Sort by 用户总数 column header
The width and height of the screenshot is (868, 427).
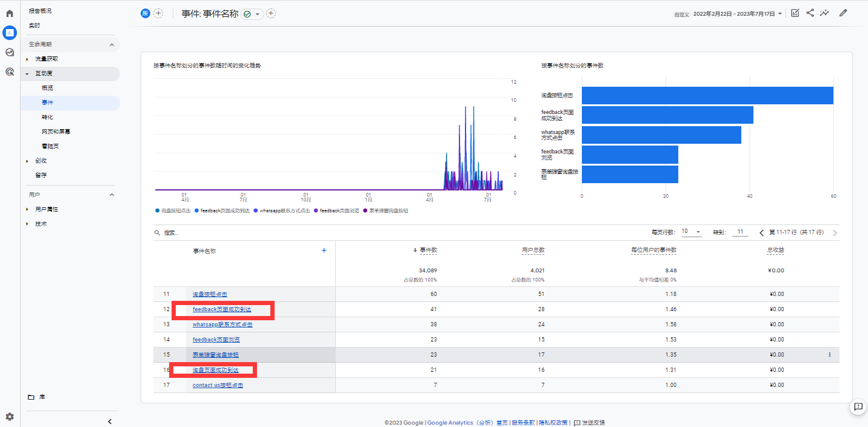533,250
